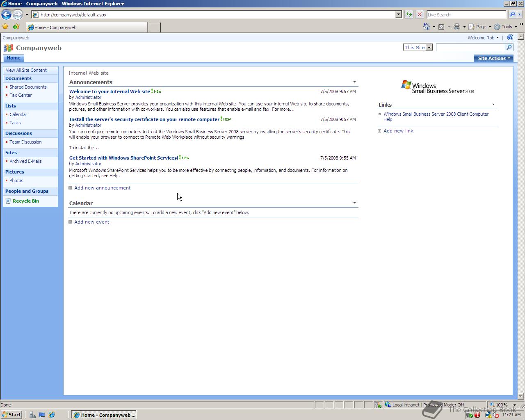Viewport: 525px width, 420px height.
Task: Open a new browser tab
Action: coord(154,27)
